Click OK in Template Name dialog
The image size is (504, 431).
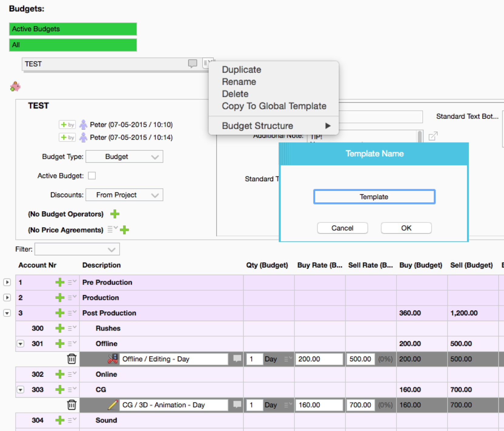(406, 228)
